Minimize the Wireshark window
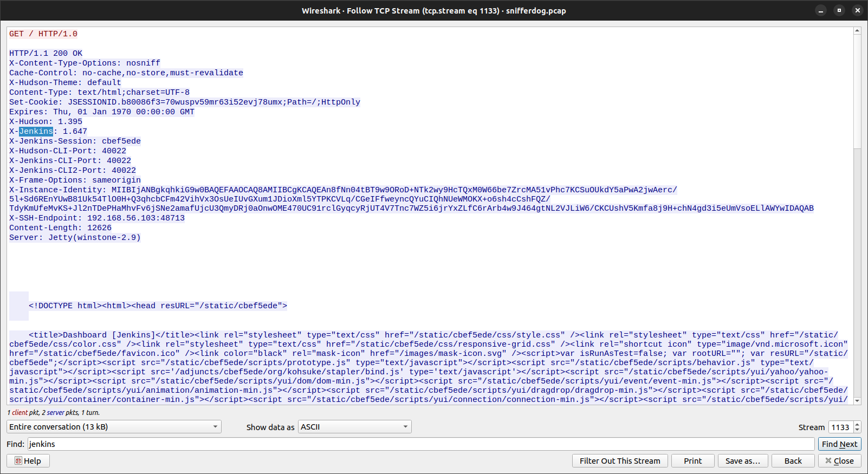 [x=821, y=10]
